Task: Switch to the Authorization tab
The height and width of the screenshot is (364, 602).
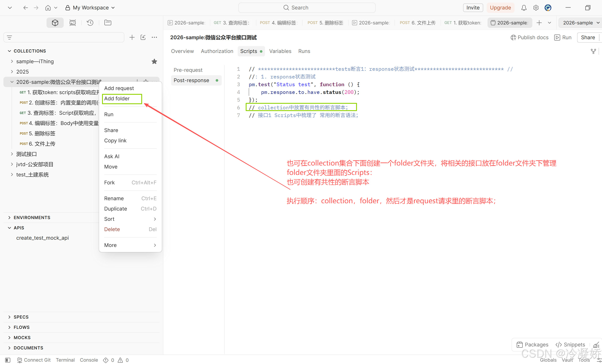Action: [x=217, y=51]
